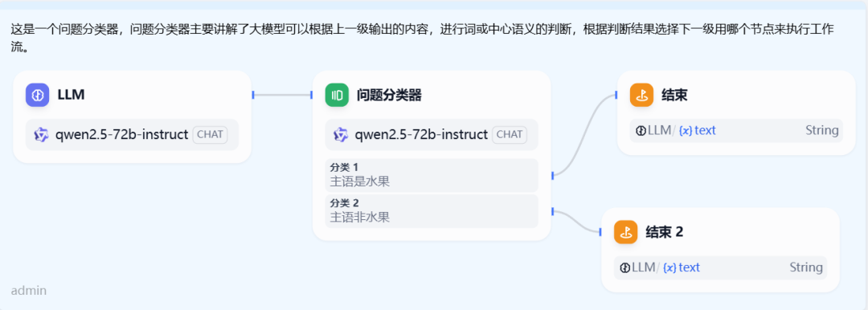Image resolution: width=868 pixels, height=310 pixels.
Task: Click the admin author label
Action: click(x=29, y=291)
